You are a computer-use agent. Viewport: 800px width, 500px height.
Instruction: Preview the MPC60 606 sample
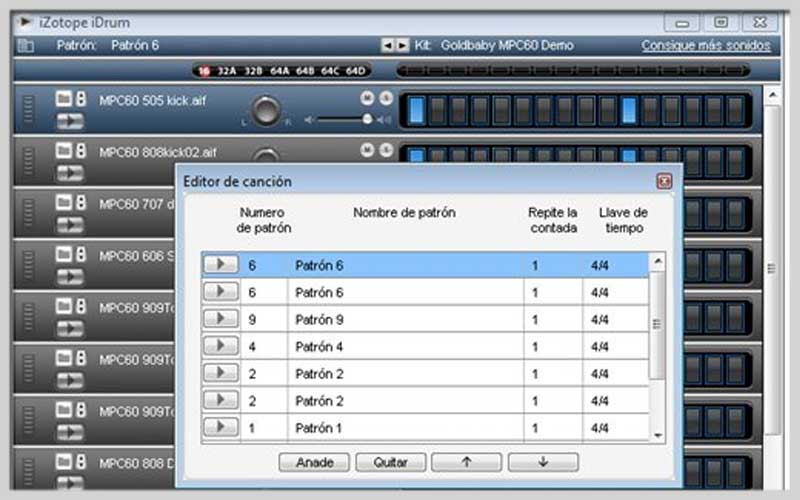tap(70, 277)
